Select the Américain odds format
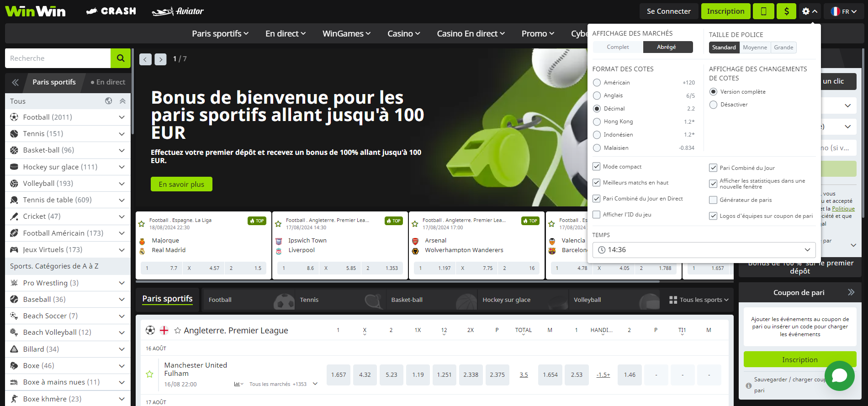 coord(597,83)
